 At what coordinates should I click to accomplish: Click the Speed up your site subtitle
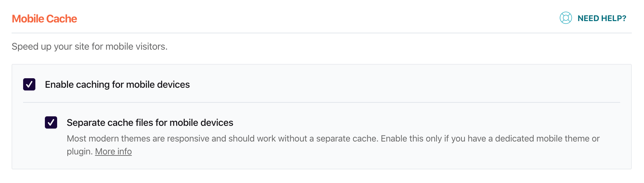point(89,46)
